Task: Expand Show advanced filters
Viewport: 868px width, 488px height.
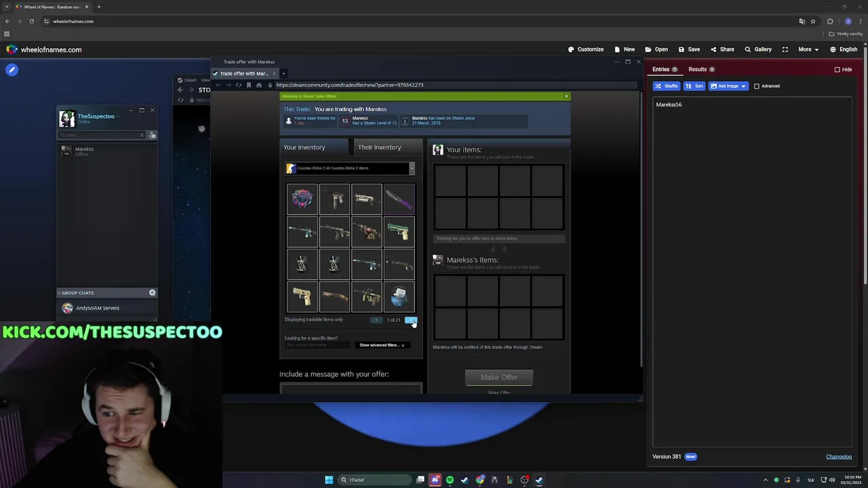Action: tap(382, 345)
